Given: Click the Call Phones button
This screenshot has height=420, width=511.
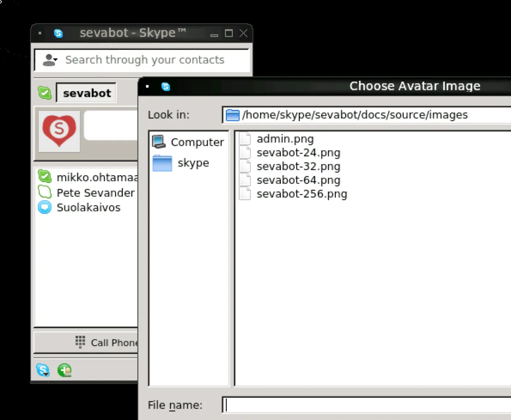Looking at the screenshot, I should pyautogui.click(x=86, y=342).
